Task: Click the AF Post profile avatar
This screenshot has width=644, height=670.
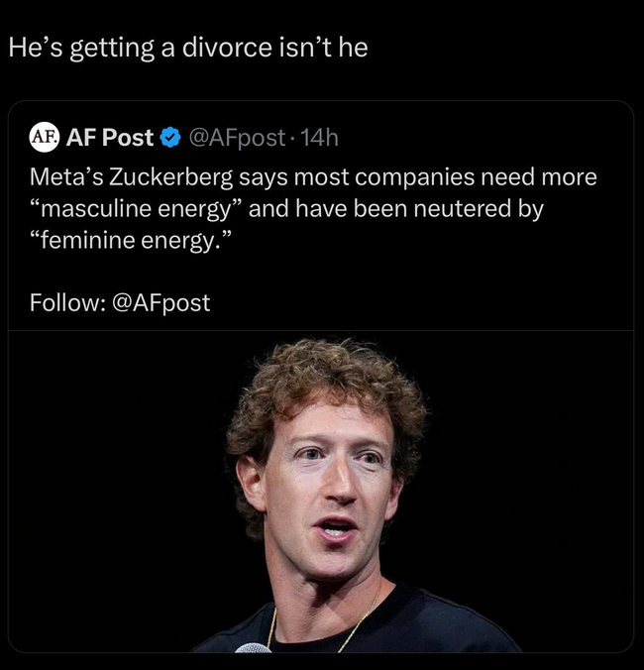Action: click(x=45, y=137)
